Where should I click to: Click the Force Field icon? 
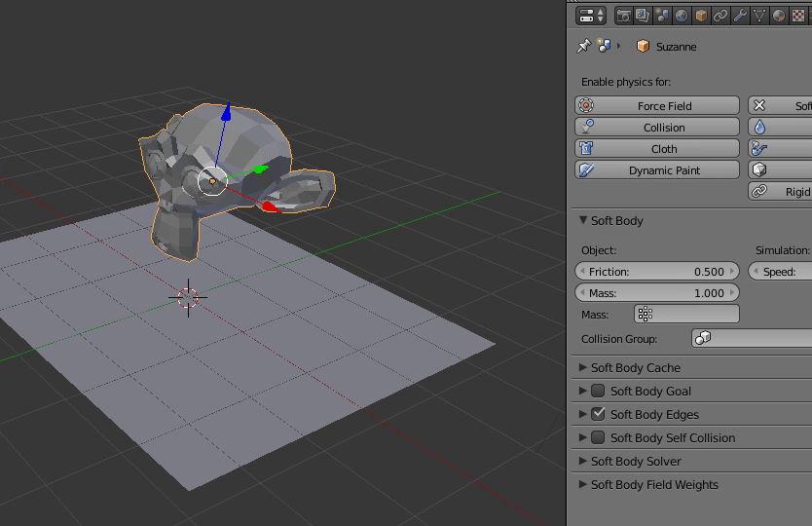[586, 106]
